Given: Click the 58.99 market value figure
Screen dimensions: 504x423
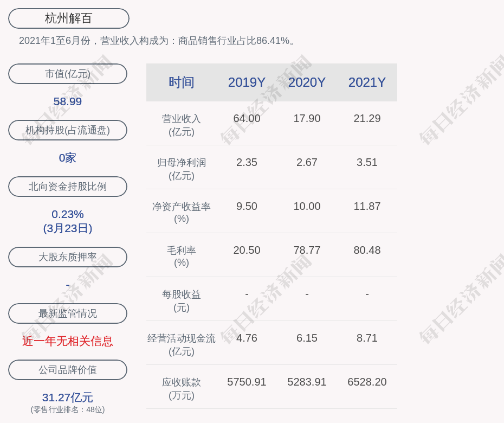Looking at the screenshot, I should tap(68, 101).
